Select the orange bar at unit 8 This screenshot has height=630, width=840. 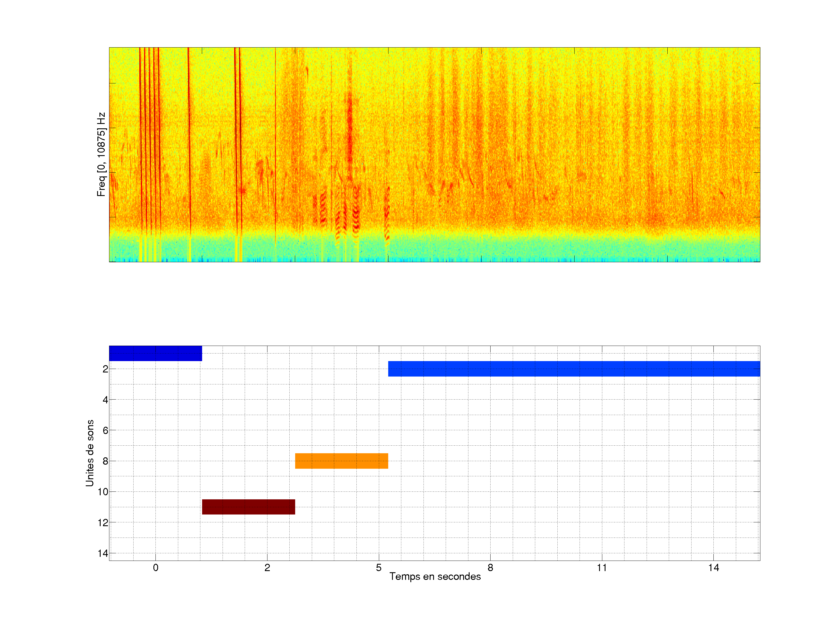tap(341, 461)
